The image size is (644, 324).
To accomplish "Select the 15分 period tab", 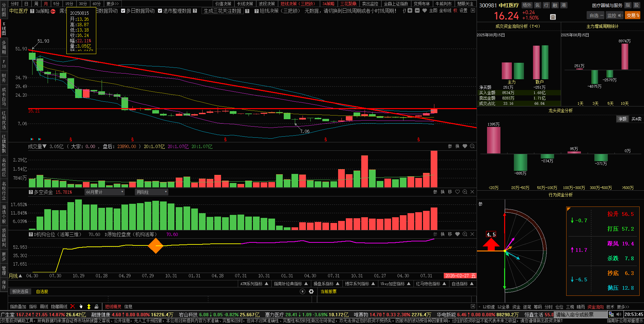I will click(69, 4).
